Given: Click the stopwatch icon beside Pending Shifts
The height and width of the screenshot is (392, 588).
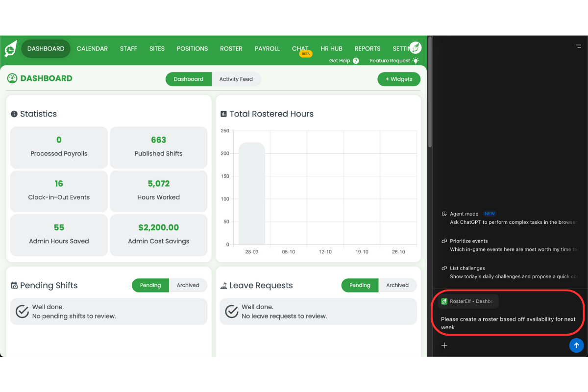Looking at the screenshot, I should (14, 285).
